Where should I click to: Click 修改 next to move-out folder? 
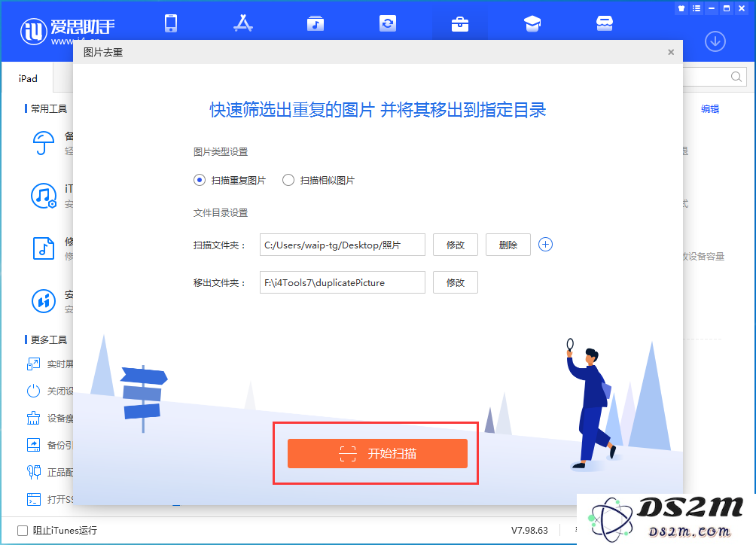tap(456, 282)
